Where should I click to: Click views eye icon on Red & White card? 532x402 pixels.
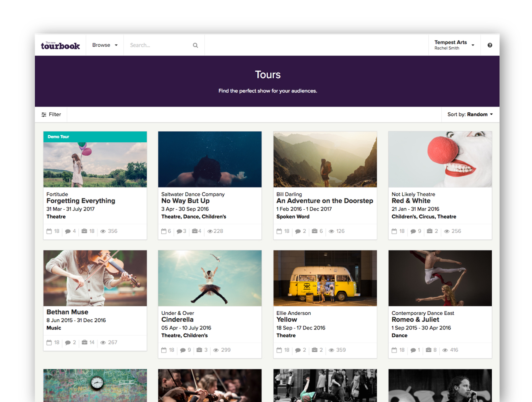pos(447,231)
